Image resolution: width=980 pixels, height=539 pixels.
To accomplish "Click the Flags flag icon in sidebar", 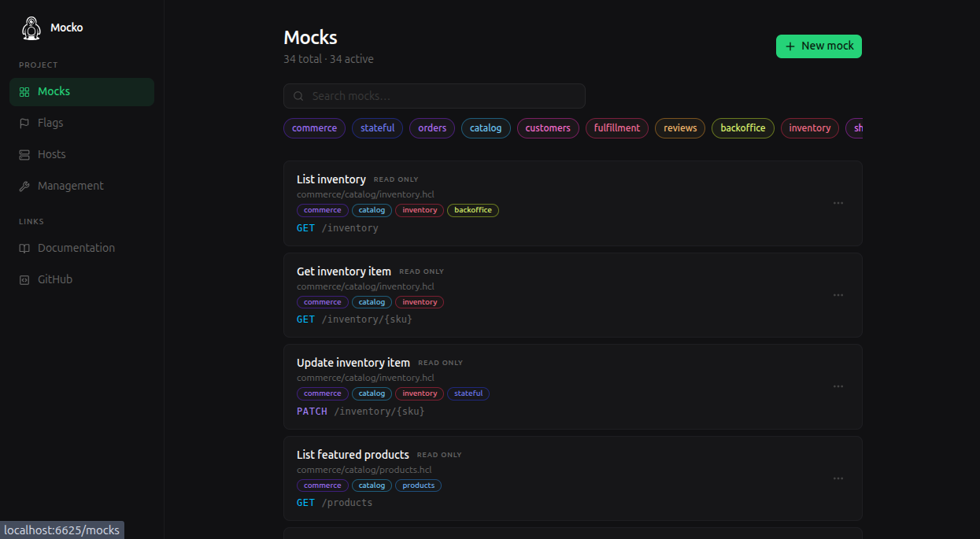I will [x=24, y=124].
